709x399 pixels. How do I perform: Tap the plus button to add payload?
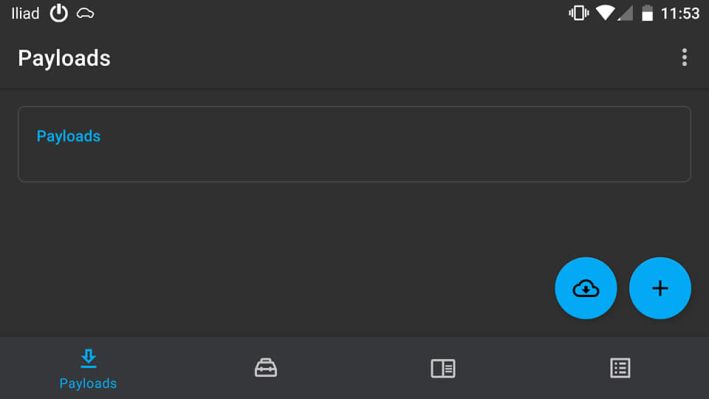[660, 288]
